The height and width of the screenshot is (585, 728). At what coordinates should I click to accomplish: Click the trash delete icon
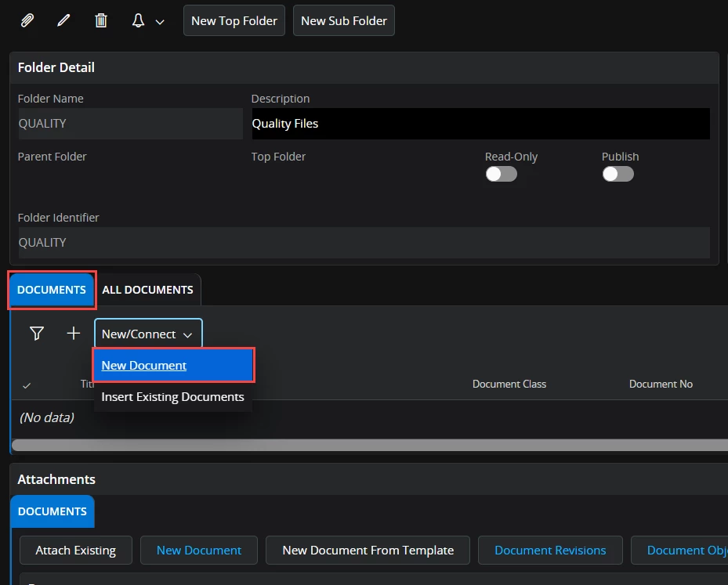[x=101, y=20]
